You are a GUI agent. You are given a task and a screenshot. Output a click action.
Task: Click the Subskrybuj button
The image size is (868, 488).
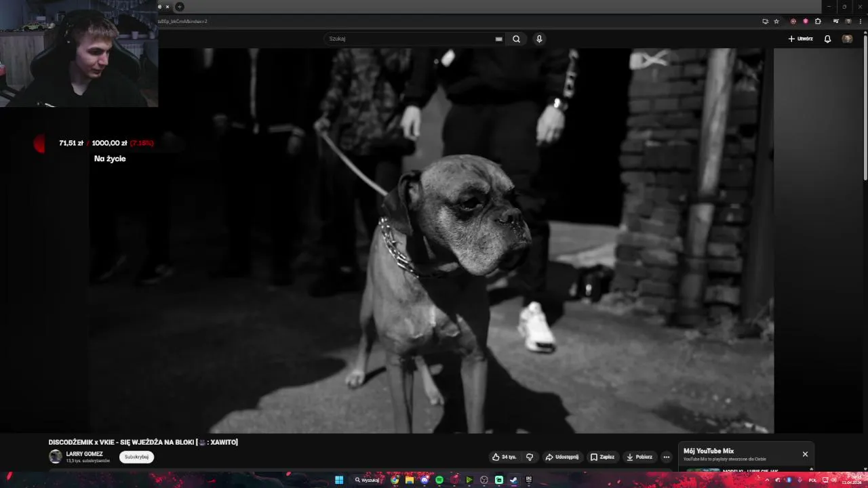pyautogui.click(x=136, y=457)
